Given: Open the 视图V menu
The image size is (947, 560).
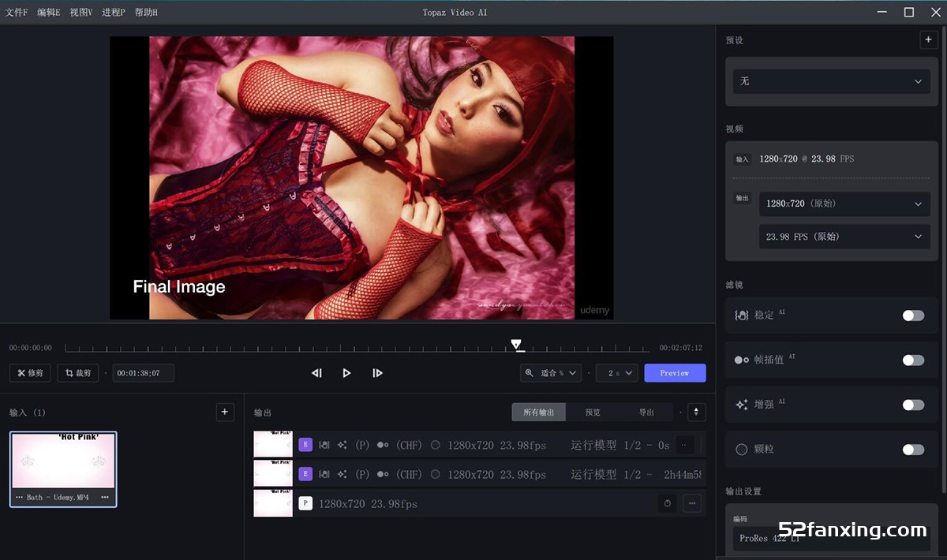Looking at the screenshot, I should point(81,13).
